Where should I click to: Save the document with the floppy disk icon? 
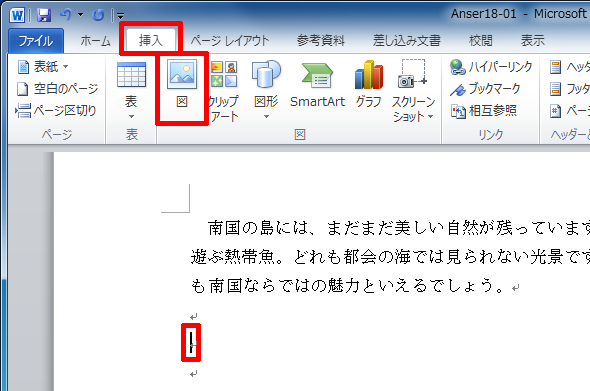44,15
